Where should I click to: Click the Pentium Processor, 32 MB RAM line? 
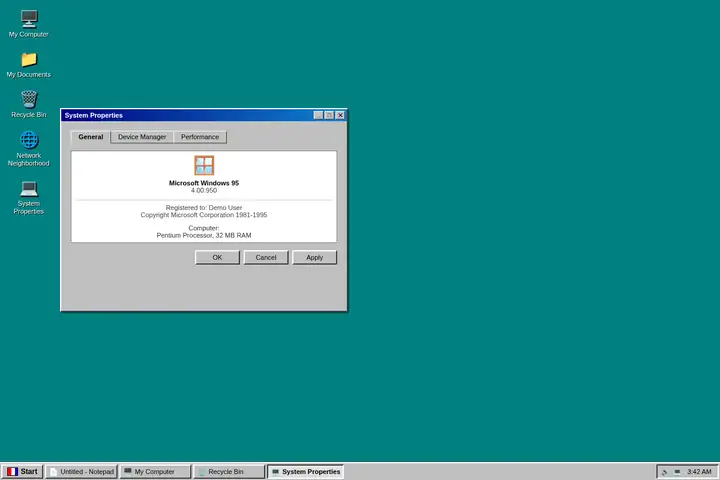204,235
